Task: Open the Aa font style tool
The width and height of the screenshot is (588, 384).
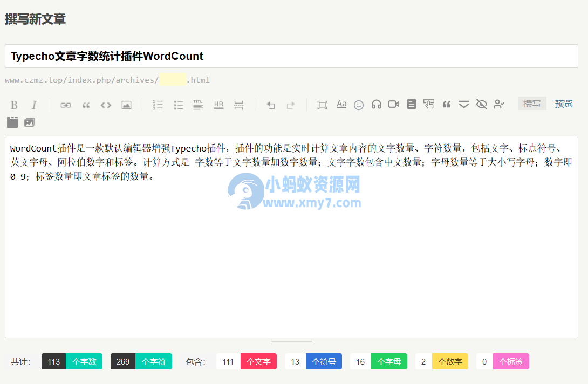Action: tap(341, 104)
